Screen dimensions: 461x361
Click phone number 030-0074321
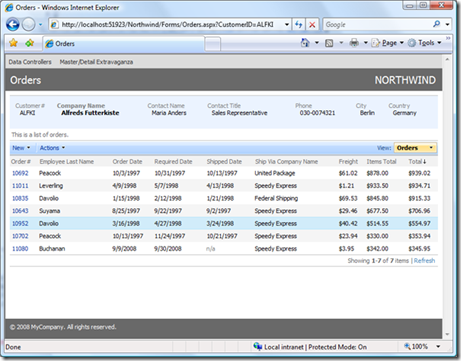317,113
